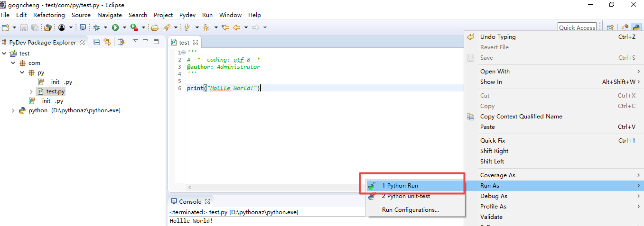The width and height of the screenshot is (644, 226).
Task: Open the New wizard dropdown arrow
Action: tap(14, 27)
